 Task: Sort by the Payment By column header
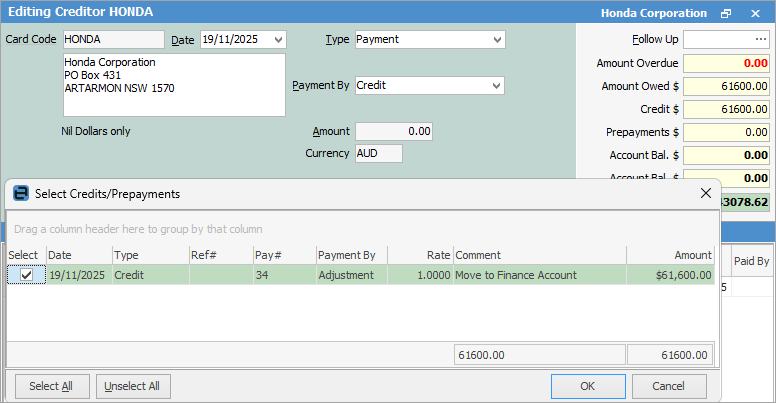352,255
